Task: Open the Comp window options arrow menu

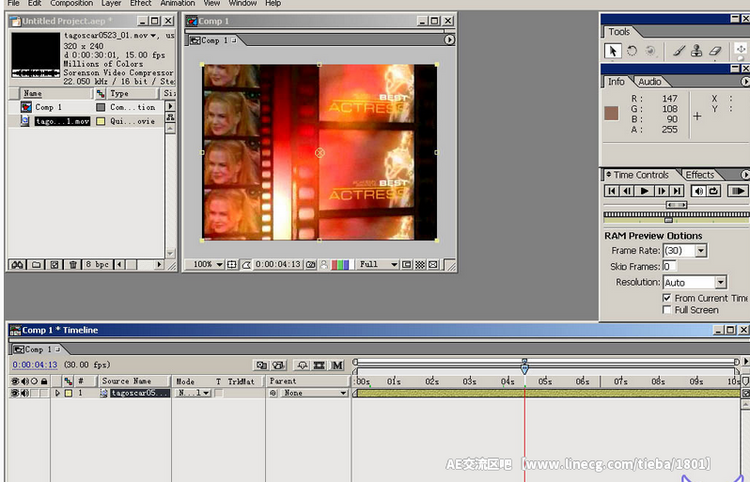Action: 449,40
